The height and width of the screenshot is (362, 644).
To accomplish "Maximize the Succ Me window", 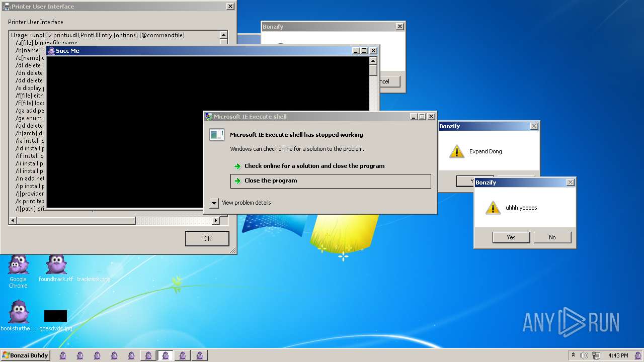I will (364, 51).
